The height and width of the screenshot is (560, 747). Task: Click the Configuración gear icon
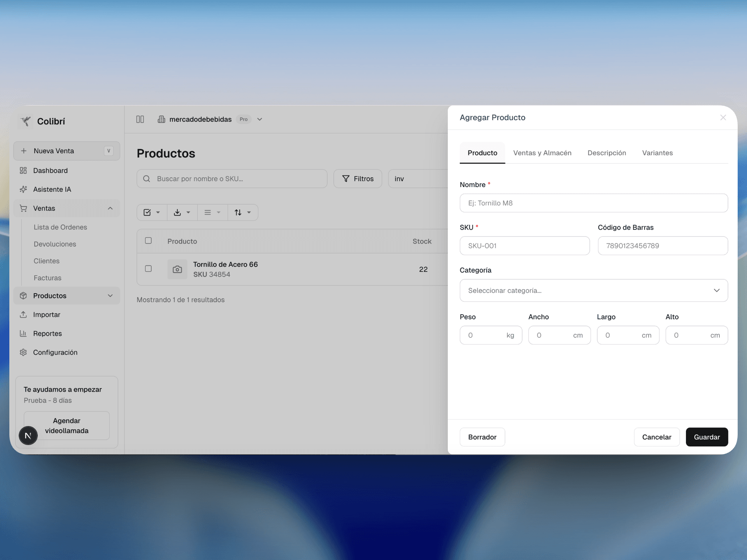(x=23, y=352)
